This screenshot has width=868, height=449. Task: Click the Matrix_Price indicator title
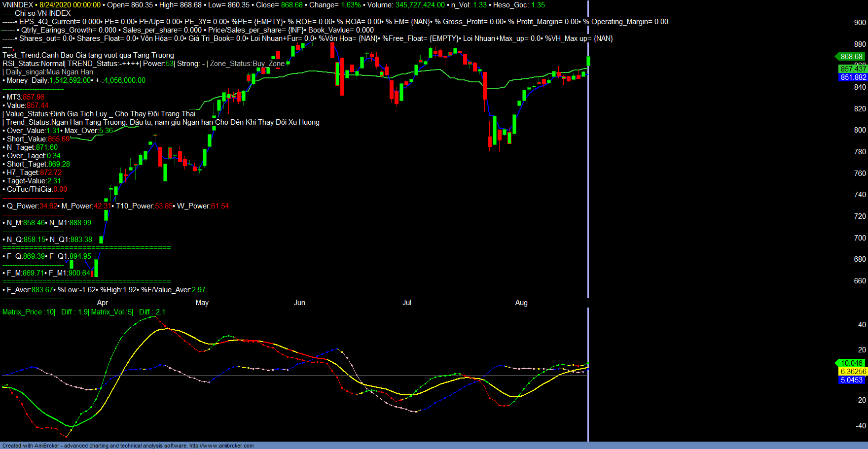tap(29, 312)
